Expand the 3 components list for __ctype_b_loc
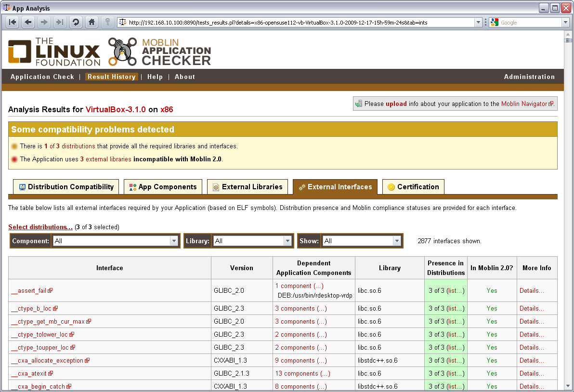 click(301, 308)
